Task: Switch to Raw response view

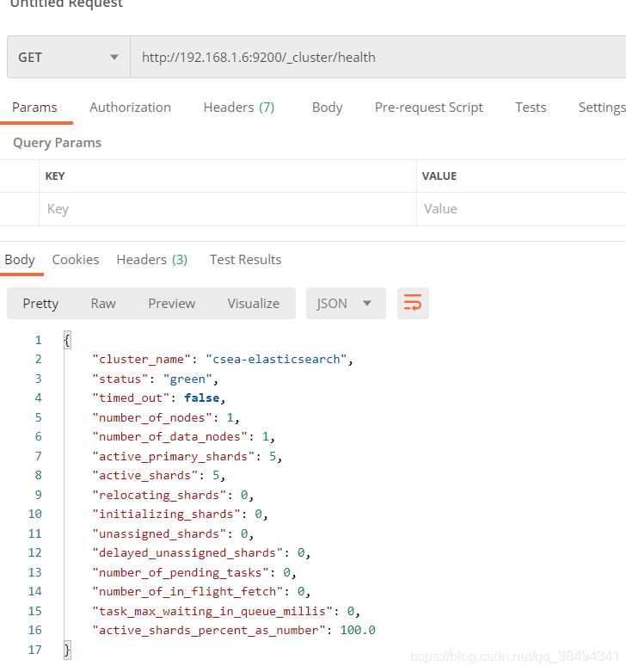Action: (x=103, y=303)
